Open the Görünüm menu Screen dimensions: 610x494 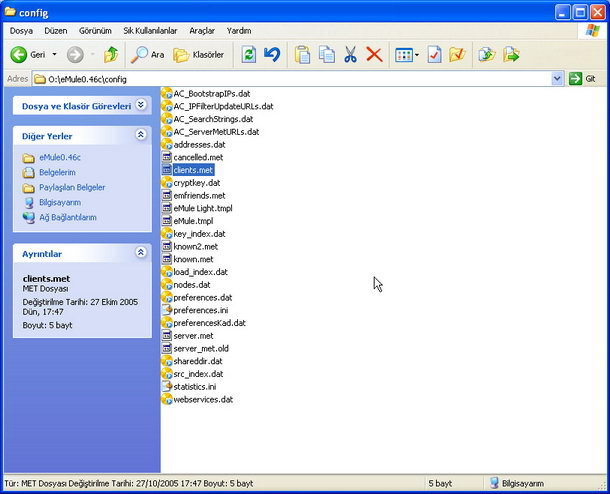tap(95, 31)
